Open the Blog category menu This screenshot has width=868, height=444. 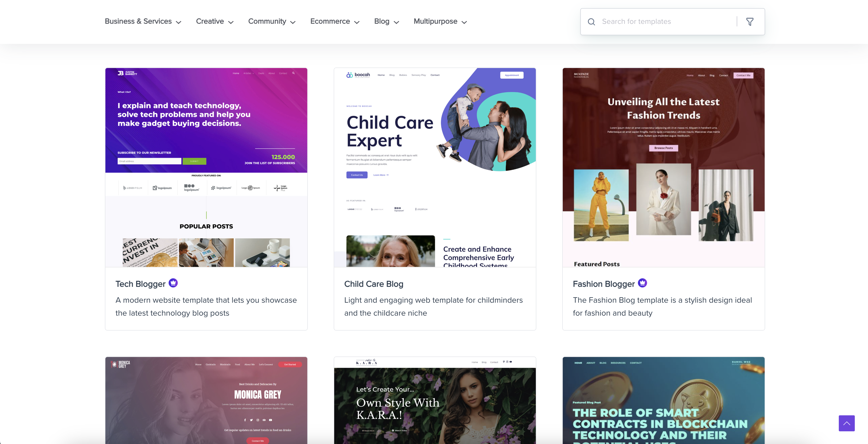tap(387, 22)
